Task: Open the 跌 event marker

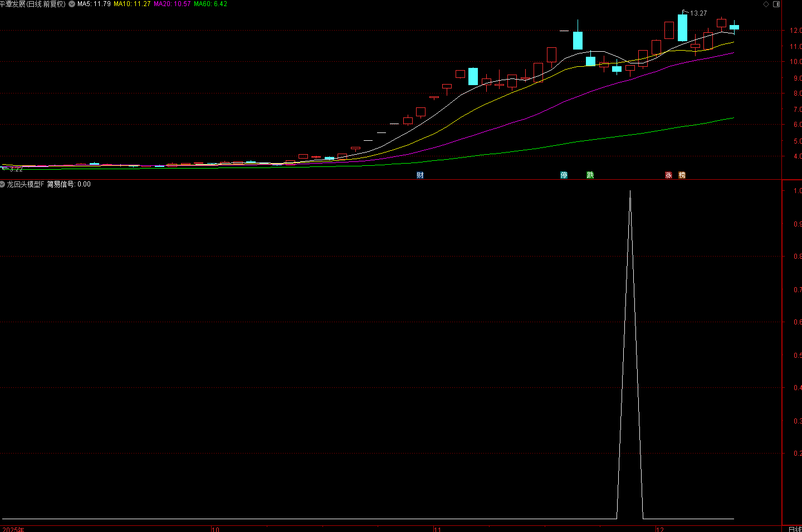Action: pyautogui.click(x=590, y=175)
